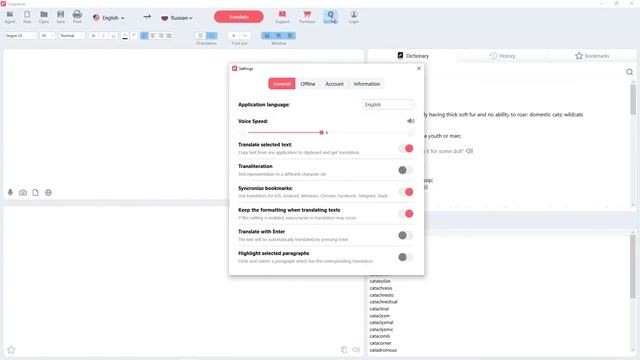The height and width of the screenshot is (360, 640).
Task: Click the Voice Speed slider handle
Action: pos(322,132)
